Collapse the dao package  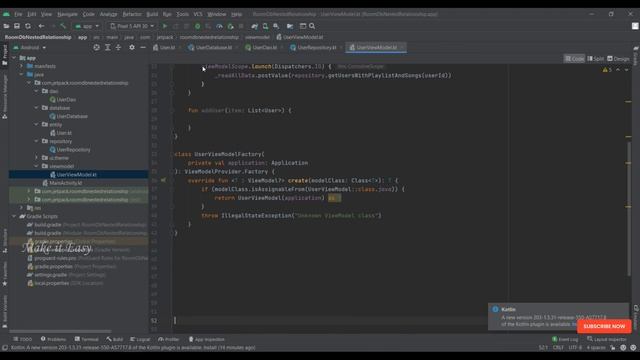(36, 91)
